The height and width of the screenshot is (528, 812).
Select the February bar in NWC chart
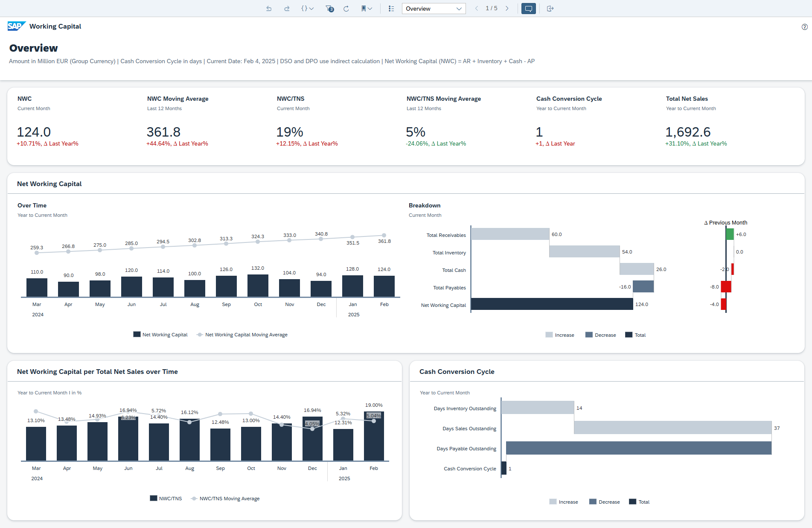pos(384,286)
